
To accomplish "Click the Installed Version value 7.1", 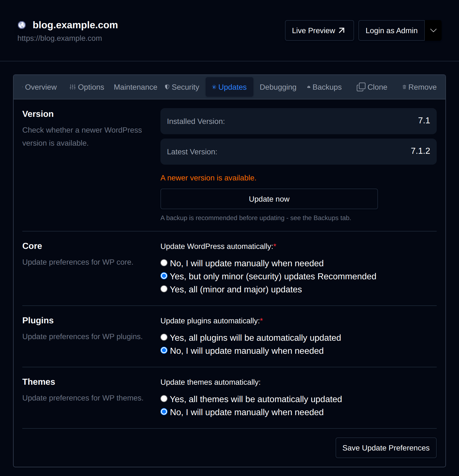I will point(424,121).
